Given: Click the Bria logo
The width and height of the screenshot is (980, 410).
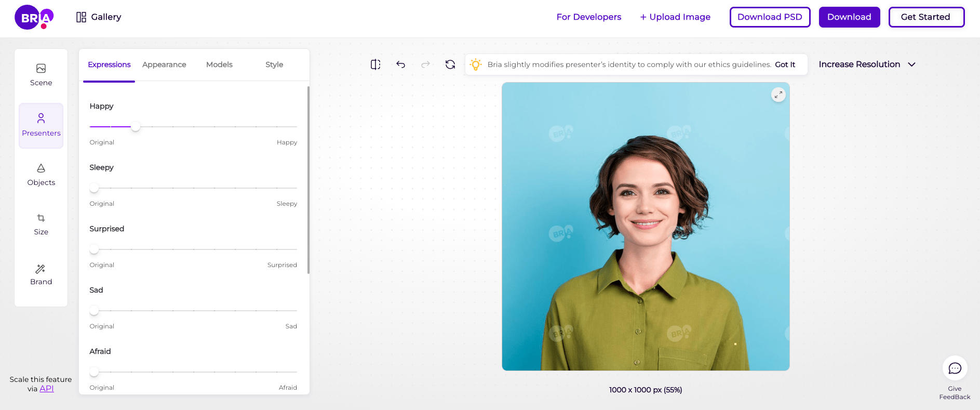Looking at the screenshot, I should tap(34, 17).
